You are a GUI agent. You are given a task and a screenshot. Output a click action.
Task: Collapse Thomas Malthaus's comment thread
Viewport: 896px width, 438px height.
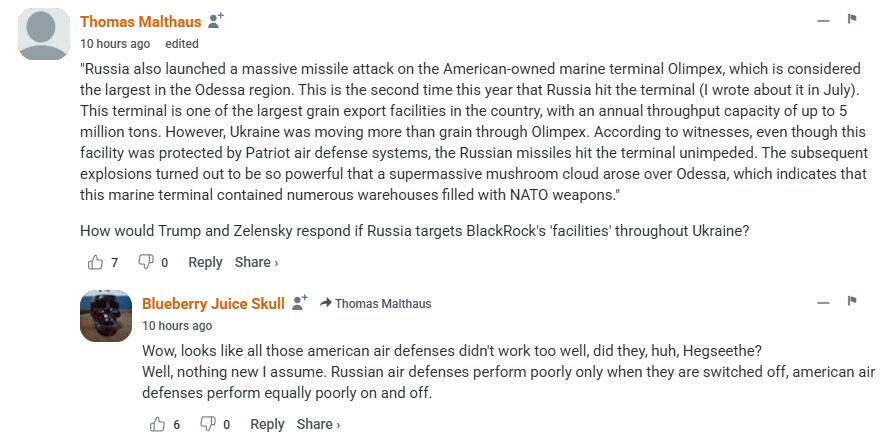point(823,21)
